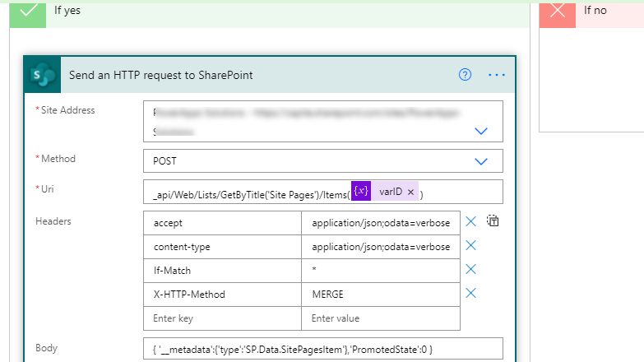Switch Headers to text mode
Screen dimensions: 644x362
click(493, 221)
